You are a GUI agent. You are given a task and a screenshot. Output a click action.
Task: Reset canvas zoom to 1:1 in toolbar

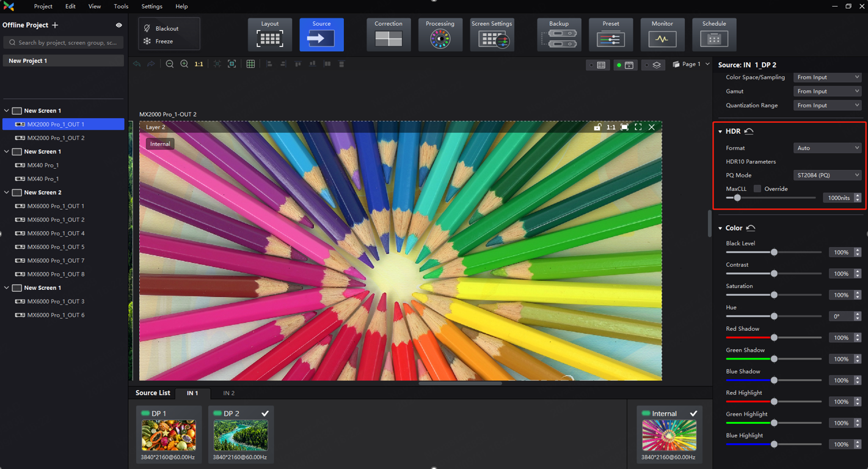[x=199, y=64]
